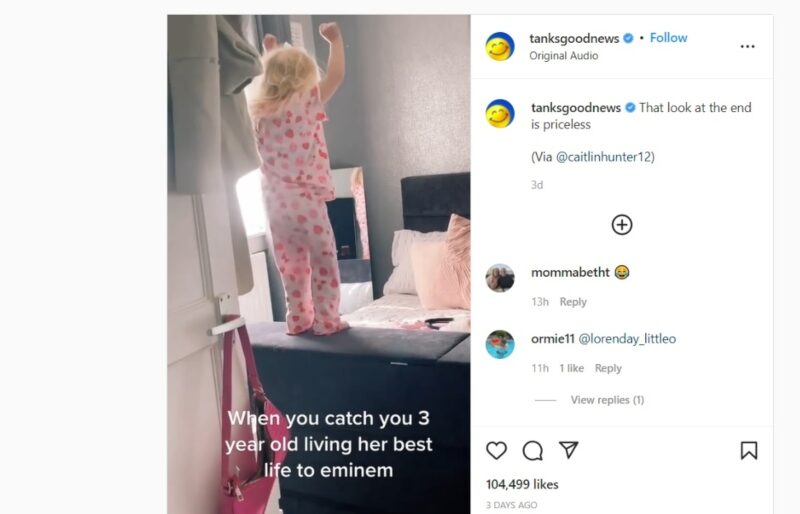Open the Original Audio link

(563, 56)
